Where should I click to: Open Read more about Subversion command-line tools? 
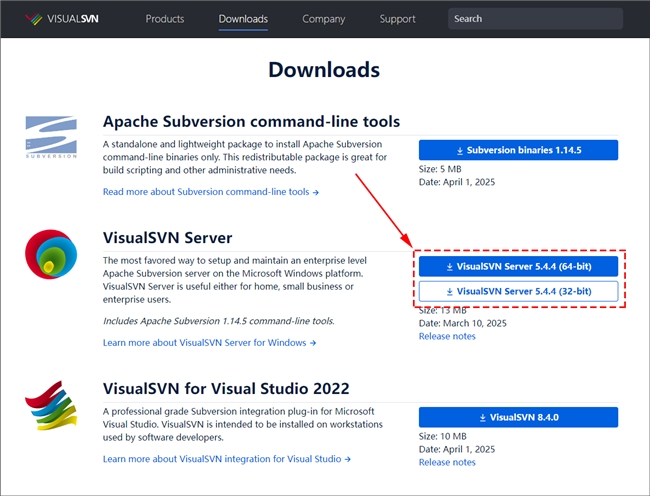[210, 192]
